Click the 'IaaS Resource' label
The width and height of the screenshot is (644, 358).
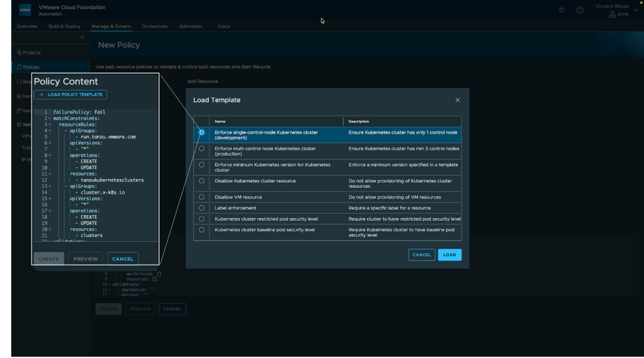[203, 81]
